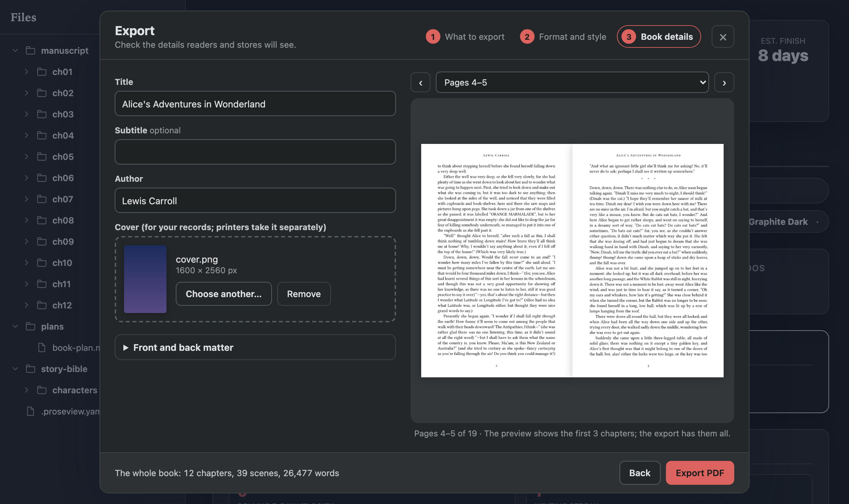The width and height of the screenshot is (849, 504).
Task: Expand the ch01 folder chevron
Action: tap(27, 72)
